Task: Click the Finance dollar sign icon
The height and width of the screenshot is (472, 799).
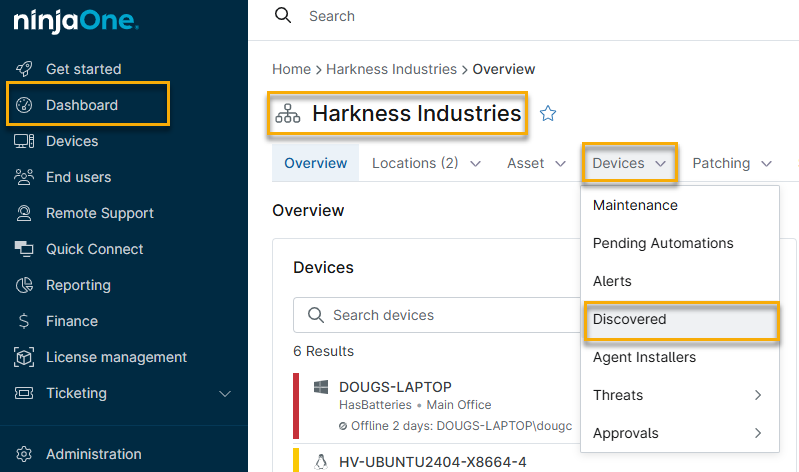Action: (x=25, y=321)
